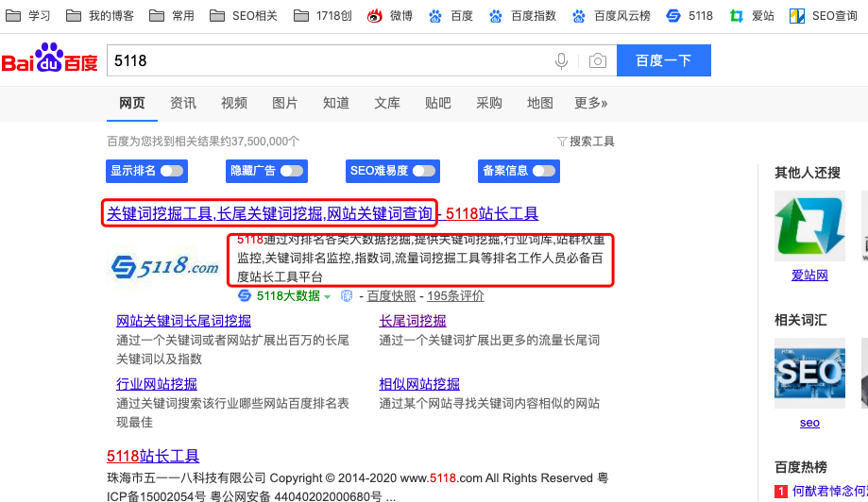The width and height of the screenshot is (868, 502).
Task: Open the 相似网站挖掘 sublink
Action: coord(419,384)
